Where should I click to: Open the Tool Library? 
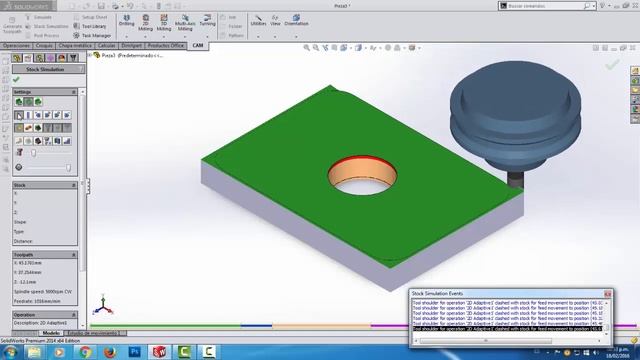point(90,26)
